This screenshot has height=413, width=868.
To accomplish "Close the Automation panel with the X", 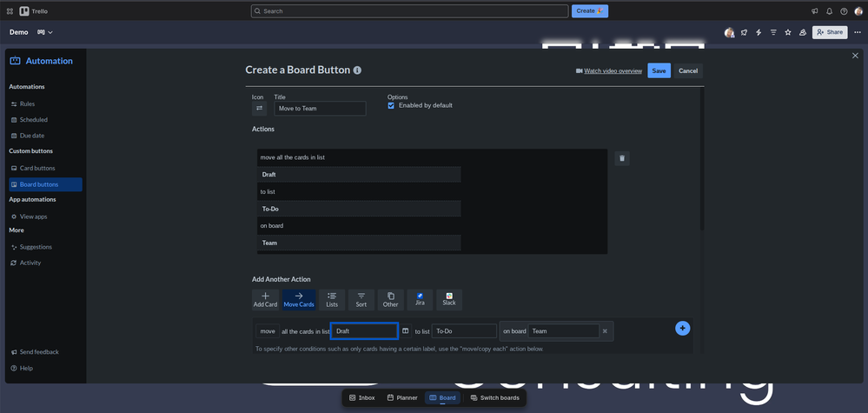I will [855, 56].
